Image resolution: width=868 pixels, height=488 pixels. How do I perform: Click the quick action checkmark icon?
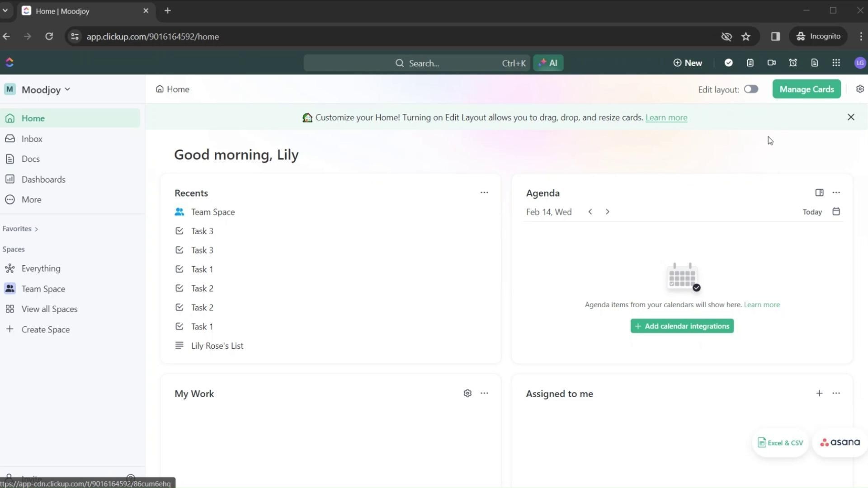click(728, 63)
